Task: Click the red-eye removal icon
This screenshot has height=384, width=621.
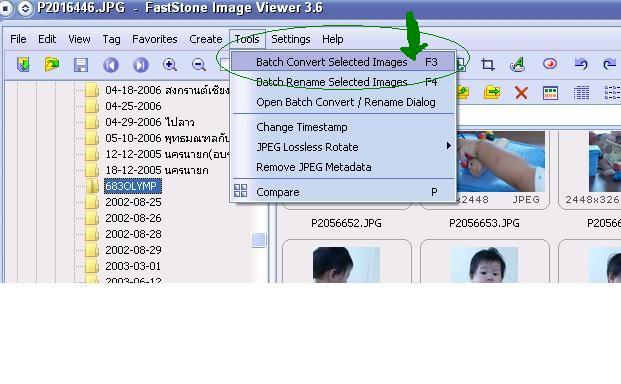Action: click(550, 63)
